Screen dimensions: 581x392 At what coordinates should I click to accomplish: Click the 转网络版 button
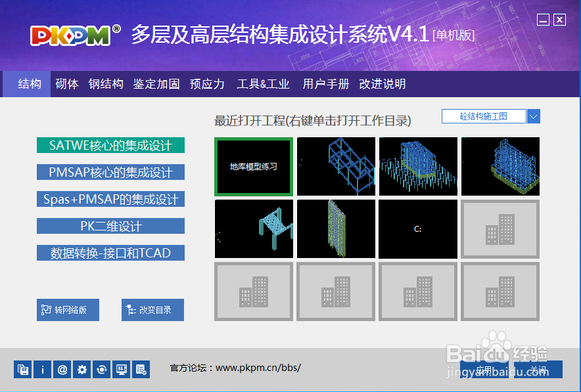(x=68, y=310)
